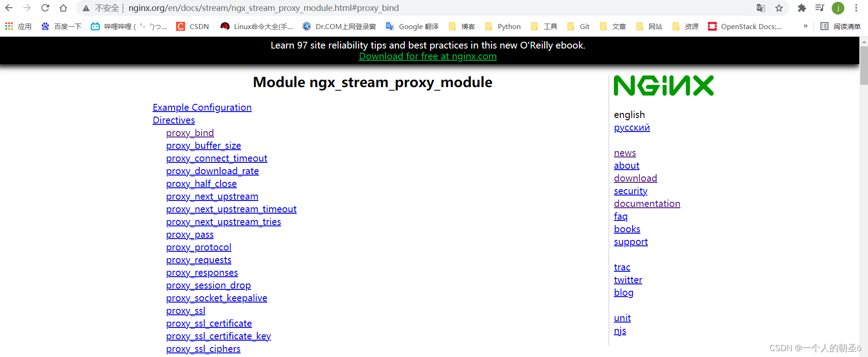Viewport: 868px width, 357px height.
Task: Open the proxy_ssl link
Action: [x=186, y=311]
